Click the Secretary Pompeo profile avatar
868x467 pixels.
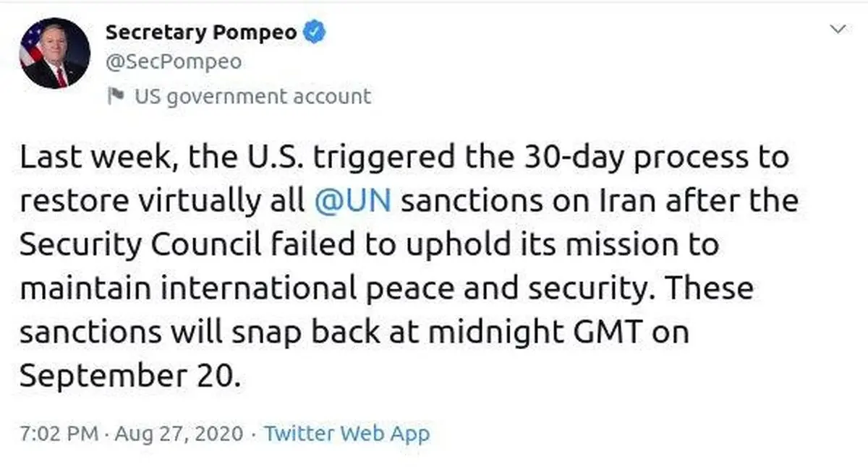click(x=54, y=53)
